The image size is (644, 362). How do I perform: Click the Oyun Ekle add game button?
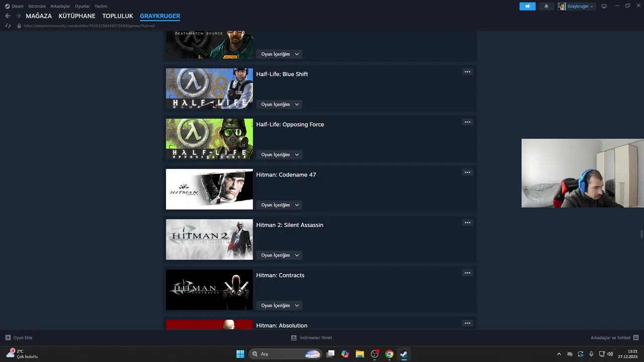coord(19,338)
